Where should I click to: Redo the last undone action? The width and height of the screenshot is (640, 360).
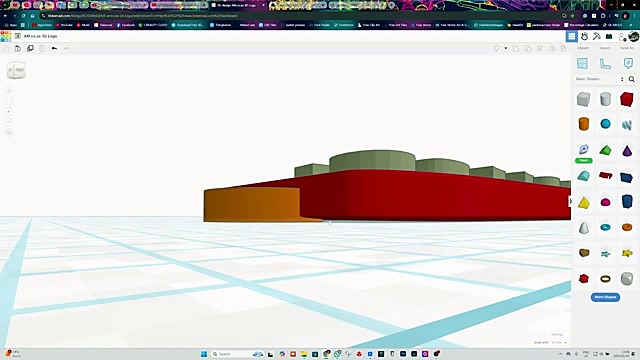[66, 49]
